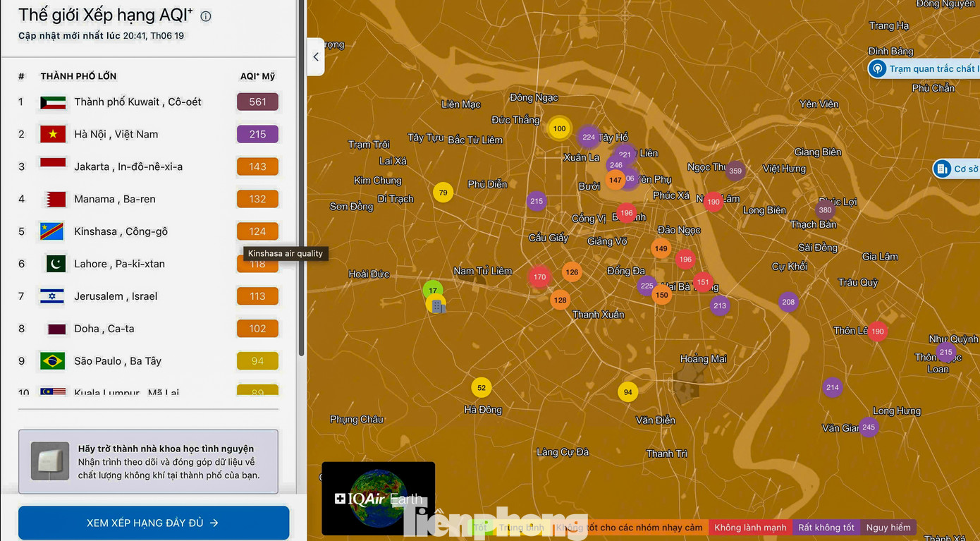Click the building icon labeled Cơ sở
Viewport: 980px width, 541px height.
click(943, 169)
